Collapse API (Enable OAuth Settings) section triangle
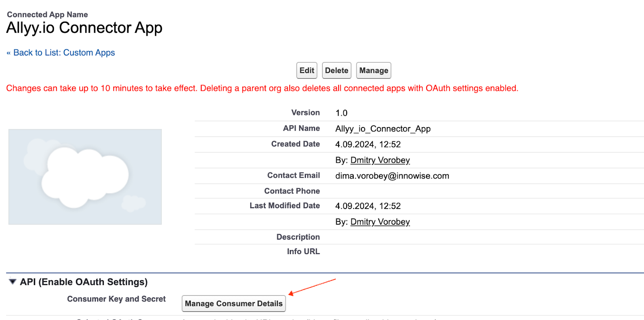 pos(12,282)
